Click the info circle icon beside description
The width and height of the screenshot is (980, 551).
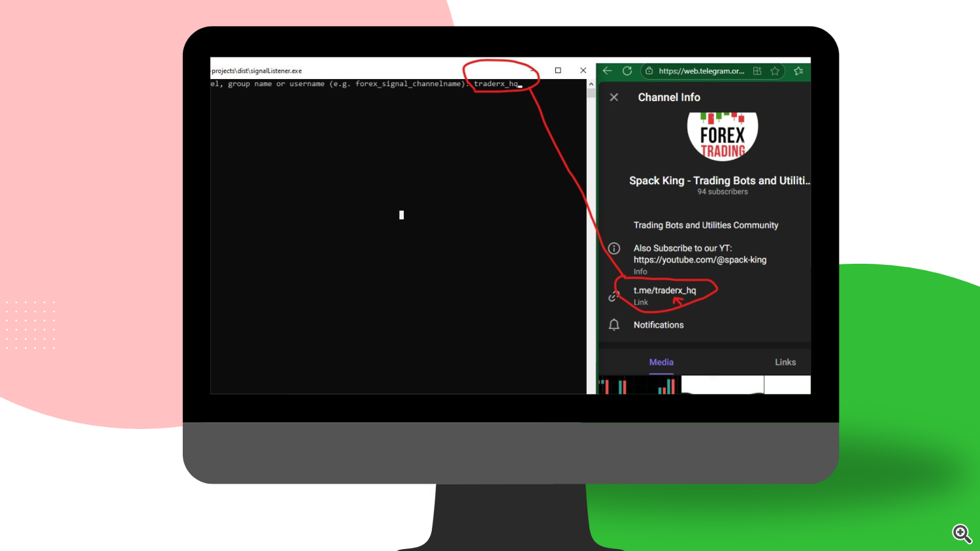click(614, 248)
